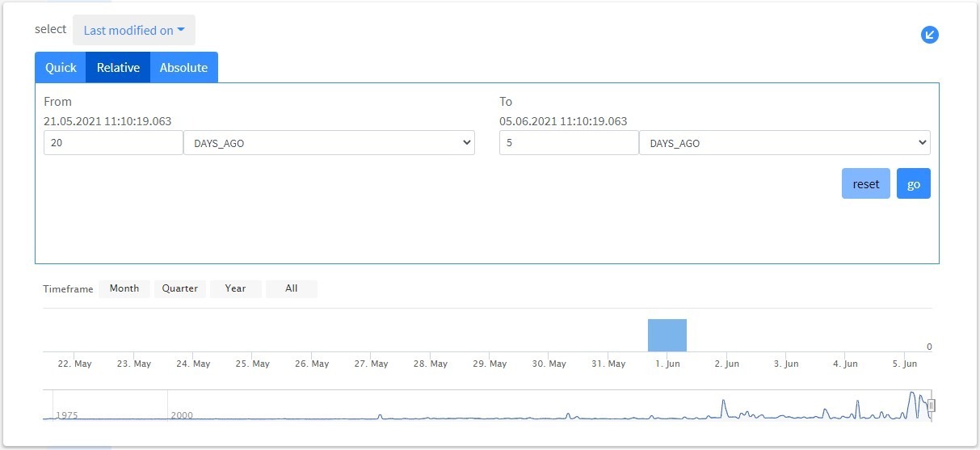
Task: Switch to the Absolute tab
Action: tap(183, 67)
